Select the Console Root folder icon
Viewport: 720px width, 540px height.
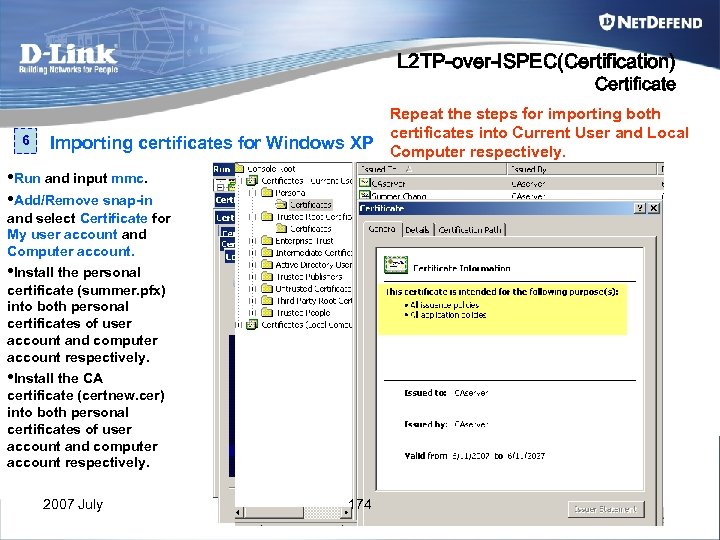pyautogui.click(x=240, y=169)
